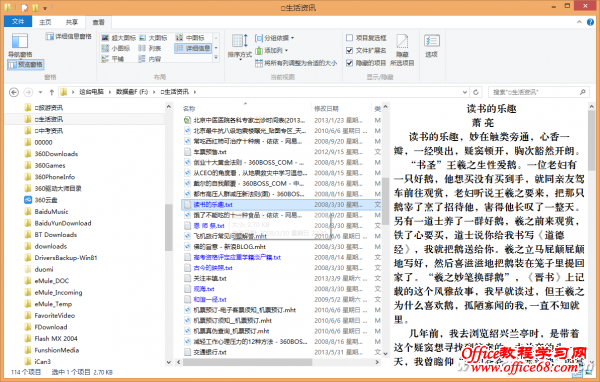This screenshot has width=600, height=382.
Task: Open the 分组依据 group by dropdown
Action: pyautogui.click(x=274, y=38)
